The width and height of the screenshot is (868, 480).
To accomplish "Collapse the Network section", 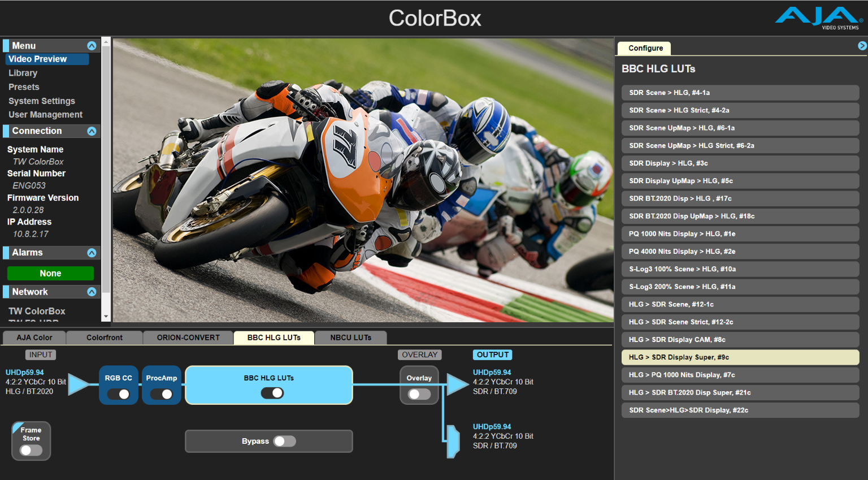I will click(92, 291).
